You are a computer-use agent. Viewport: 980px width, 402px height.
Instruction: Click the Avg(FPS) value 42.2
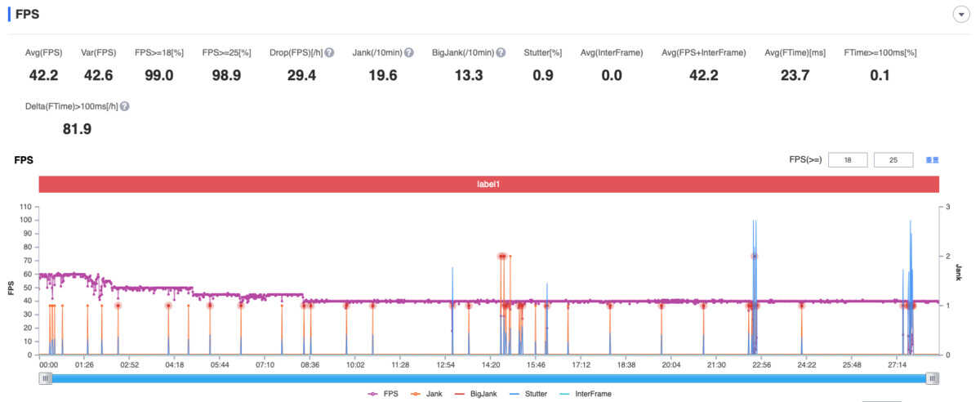[x=43, y=75]
